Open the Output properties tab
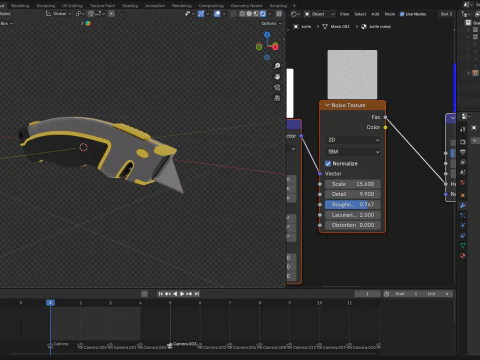This screenshot has height=360, width=480. coord(463,152)
